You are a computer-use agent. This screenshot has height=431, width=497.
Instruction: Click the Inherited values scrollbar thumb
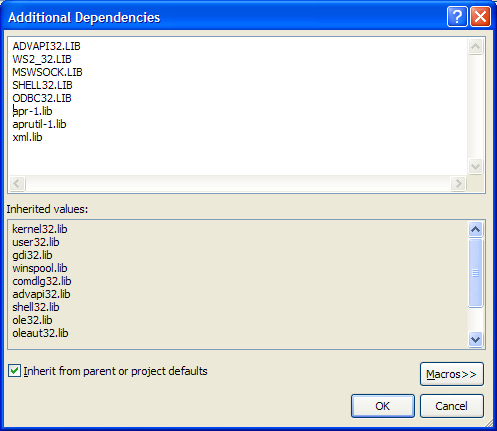[x=475, y=273]
